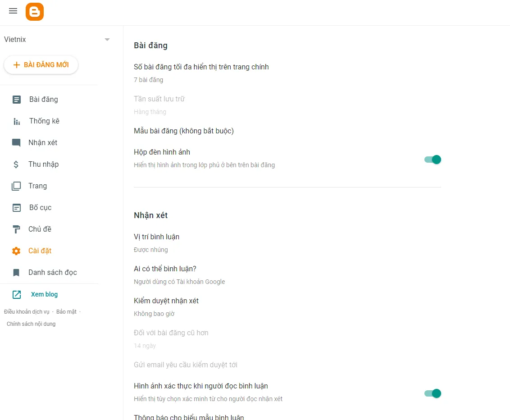Open the Xem blog link
Image resolution: width=510 pixels, height=420 pixels.
[x=44, y=294]
